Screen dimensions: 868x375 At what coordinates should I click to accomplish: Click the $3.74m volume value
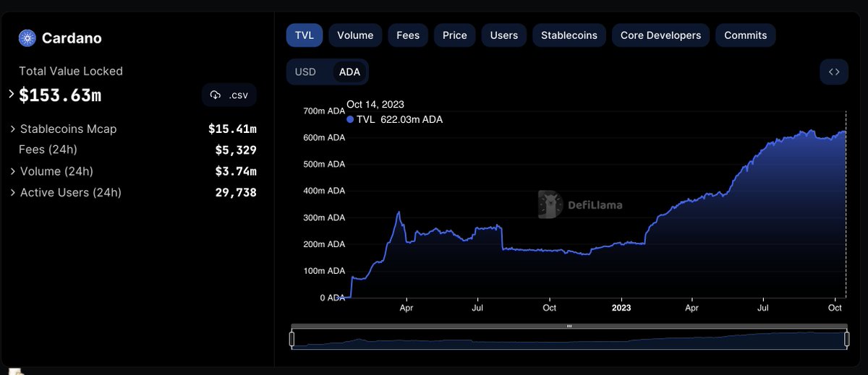[x=236, y=171]
